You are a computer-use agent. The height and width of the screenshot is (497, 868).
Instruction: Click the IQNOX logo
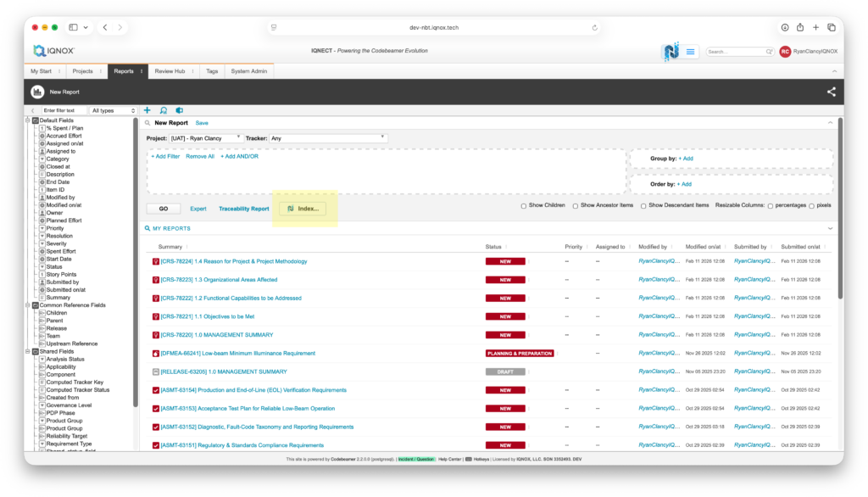[53, 51]
